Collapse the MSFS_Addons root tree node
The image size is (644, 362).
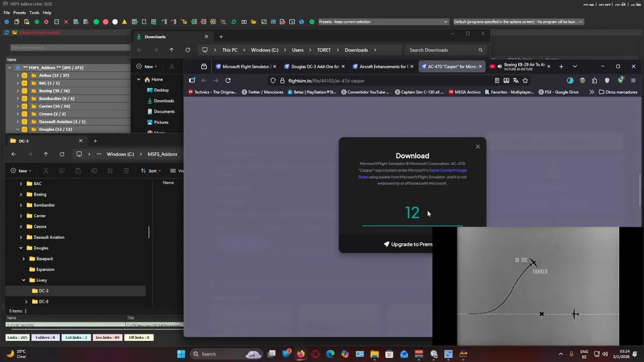click(10, 67)
